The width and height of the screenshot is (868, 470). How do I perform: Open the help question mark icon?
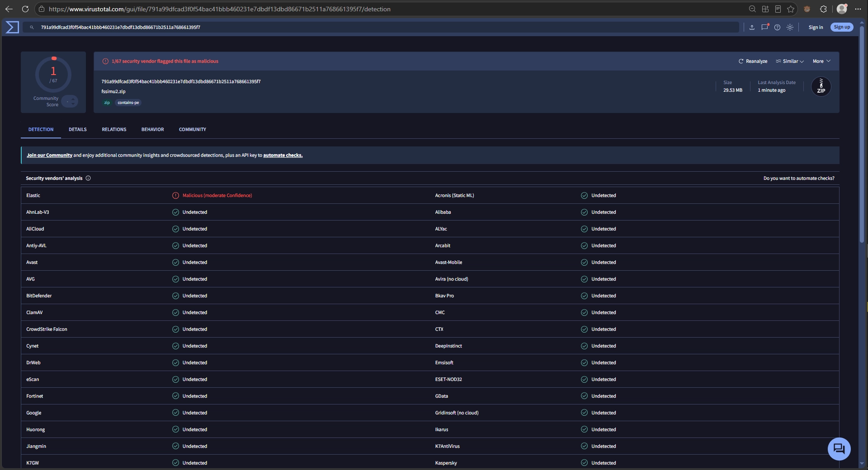click(777, 27)
